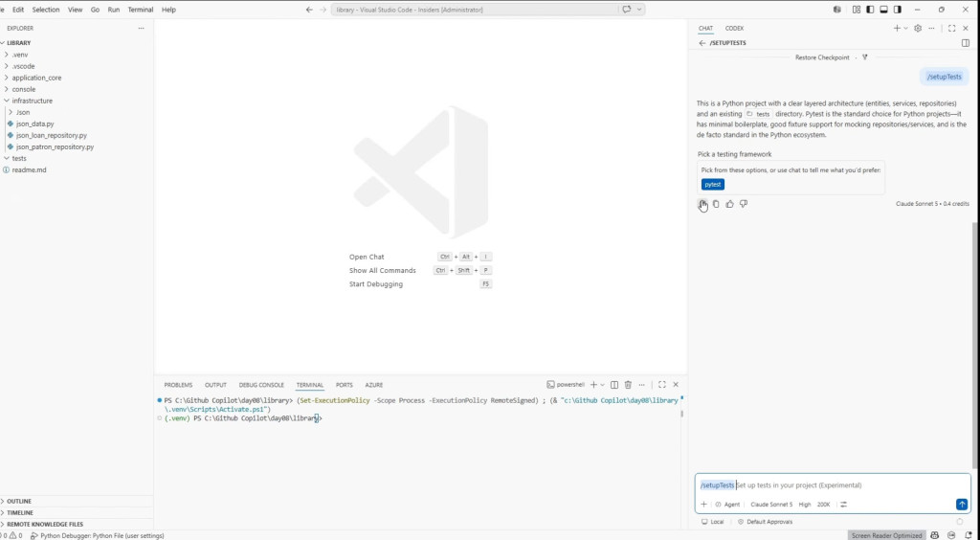Switch to the CODEX tab

point(734,28)
